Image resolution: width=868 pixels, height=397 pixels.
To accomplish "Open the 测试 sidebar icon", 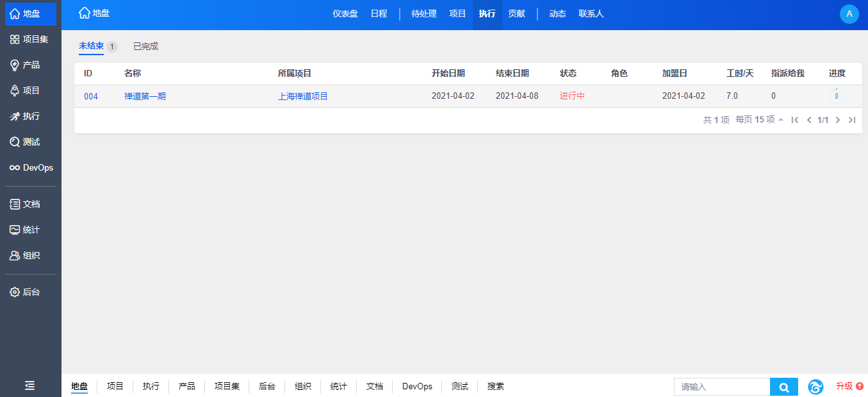I will [15, 142].
